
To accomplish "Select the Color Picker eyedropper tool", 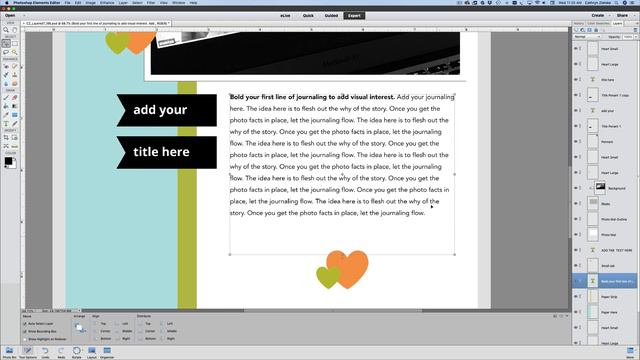I will tap(6, 115).
